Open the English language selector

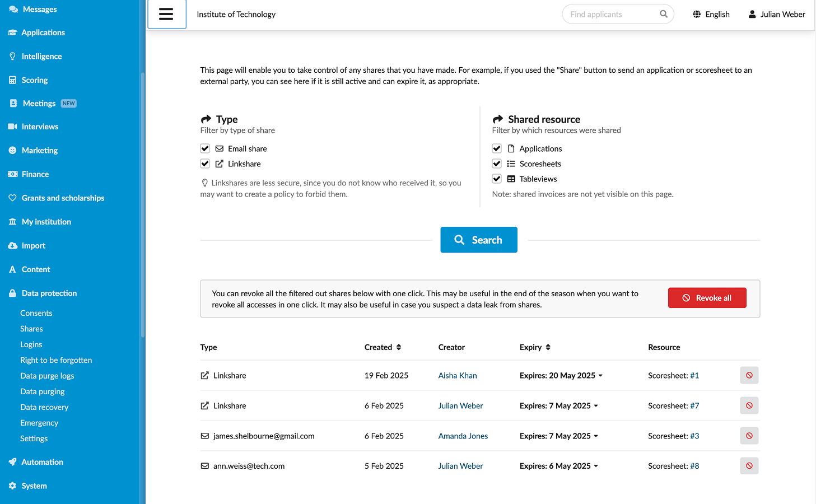click(x=711, y=15)
